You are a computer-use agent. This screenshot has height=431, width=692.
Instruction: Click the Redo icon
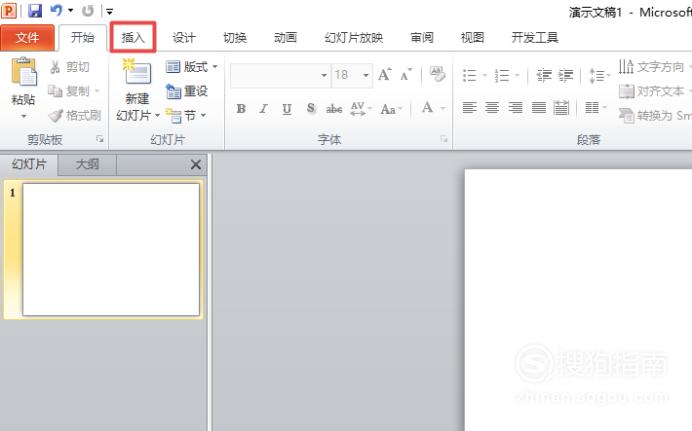88,11
